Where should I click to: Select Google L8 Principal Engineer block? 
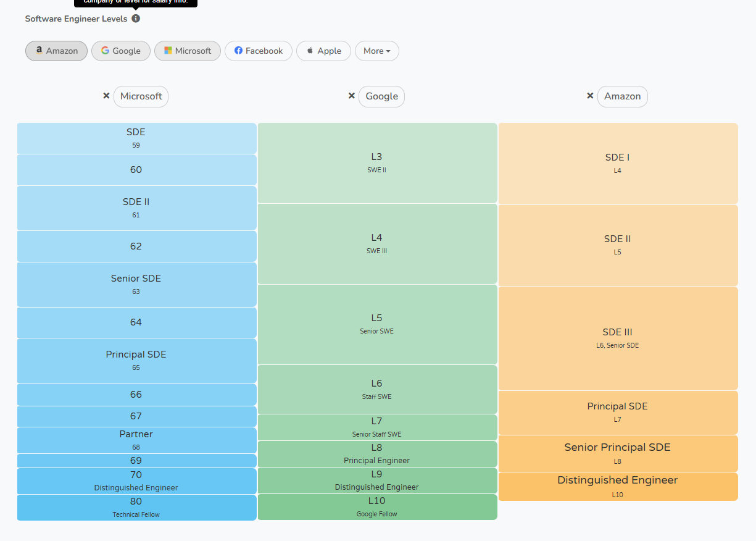tap(377, 454)
